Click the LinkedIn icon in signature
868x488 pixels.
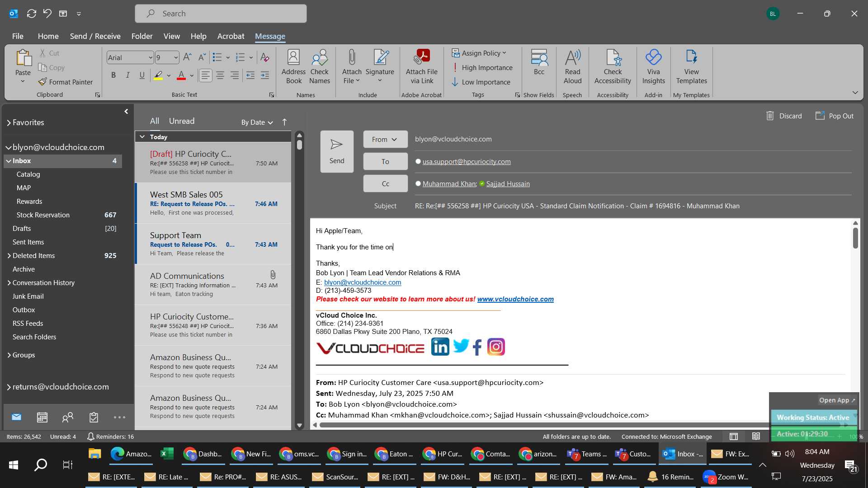coord(440,347)
